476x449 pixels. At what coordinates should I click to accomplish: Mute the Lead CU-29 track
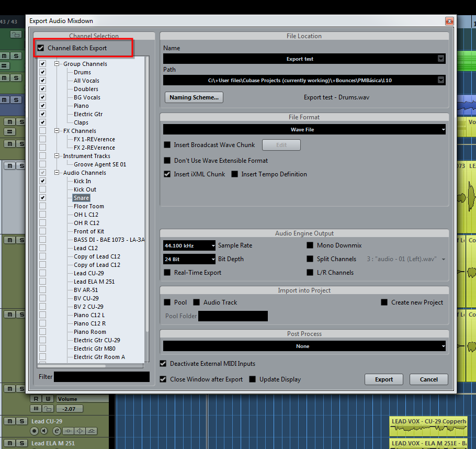10,421
